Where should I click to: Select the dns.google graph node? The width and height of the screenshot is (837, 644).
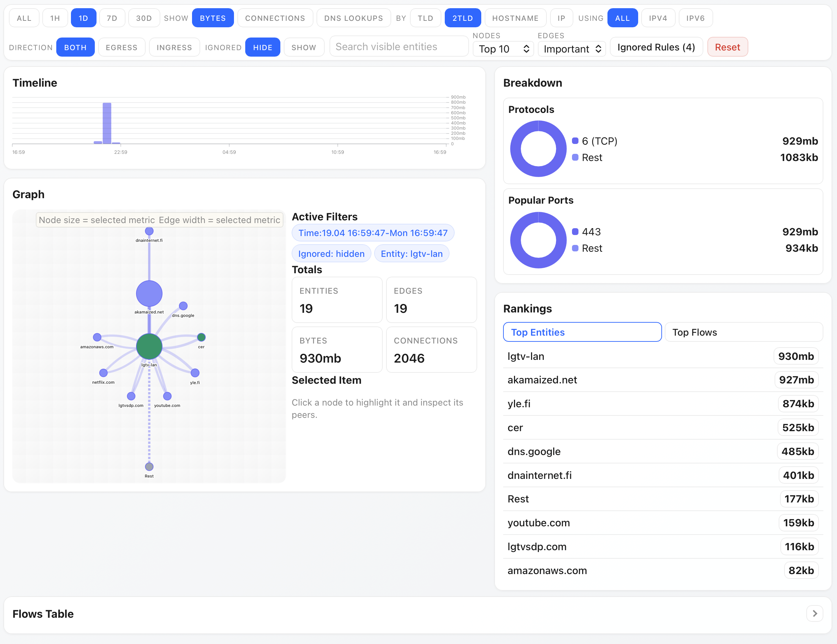[x=183, y=306]
